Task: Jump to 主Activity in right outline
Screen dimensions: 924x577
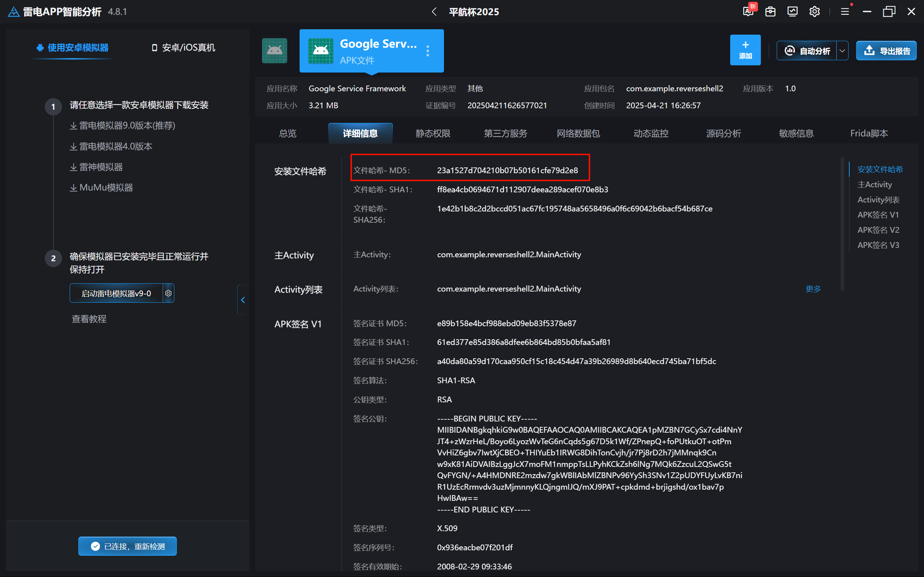Action: pos(875,185)
